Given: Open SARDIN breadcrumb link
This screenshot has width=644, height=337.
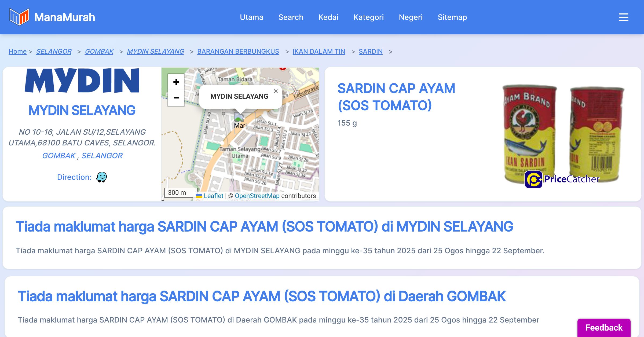Looking at the screenshot, I should pyautogui.click(x=371, y=51).
